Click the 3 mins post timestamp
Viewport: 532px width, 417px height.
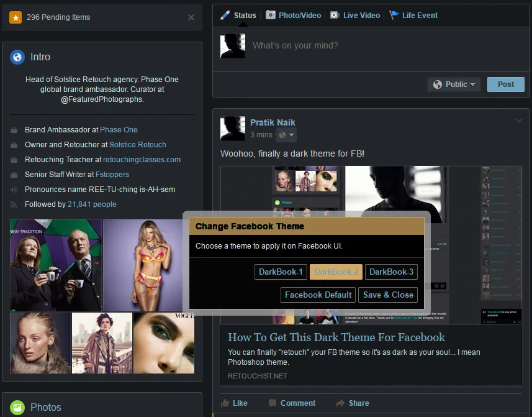pos(261,135)
